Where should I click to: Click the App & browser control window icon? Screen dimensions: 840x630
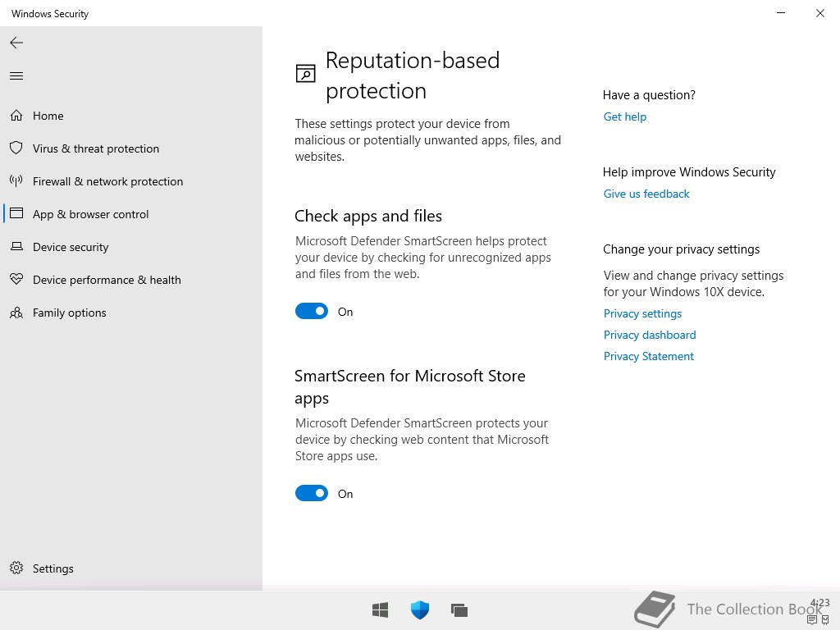point(16,213)
